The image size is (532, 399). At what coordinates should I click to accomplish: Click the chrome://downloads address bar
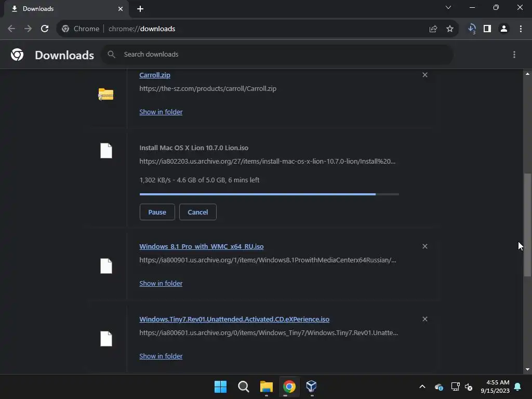coord(259,29)
